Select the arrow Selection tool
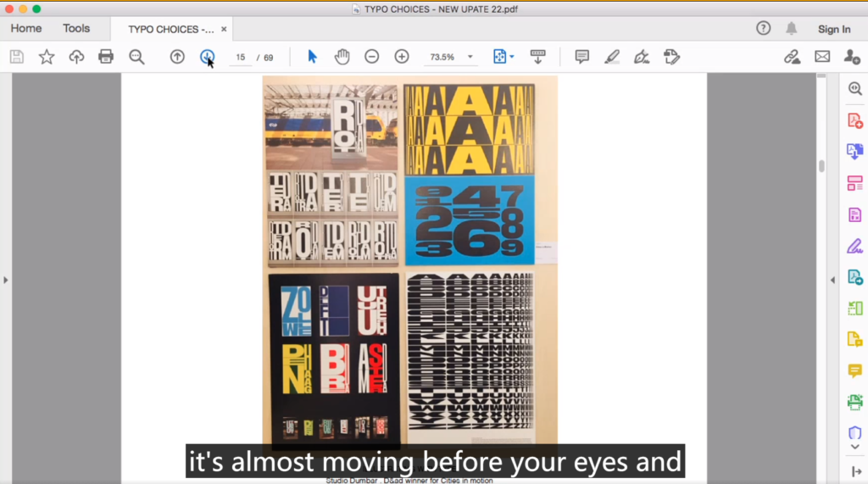The image size is (868, 484). point(312,57)
